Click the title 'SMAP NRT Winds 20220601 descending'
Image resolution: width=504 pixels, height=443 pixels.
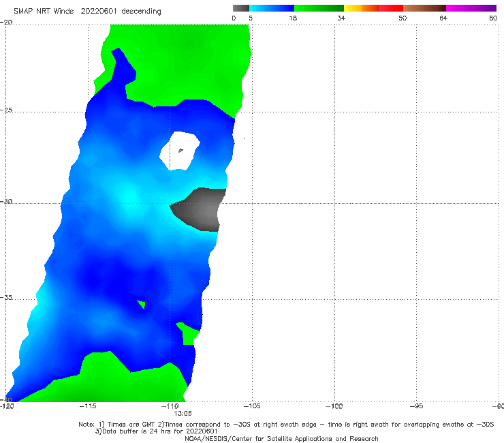tap(87, 12)
